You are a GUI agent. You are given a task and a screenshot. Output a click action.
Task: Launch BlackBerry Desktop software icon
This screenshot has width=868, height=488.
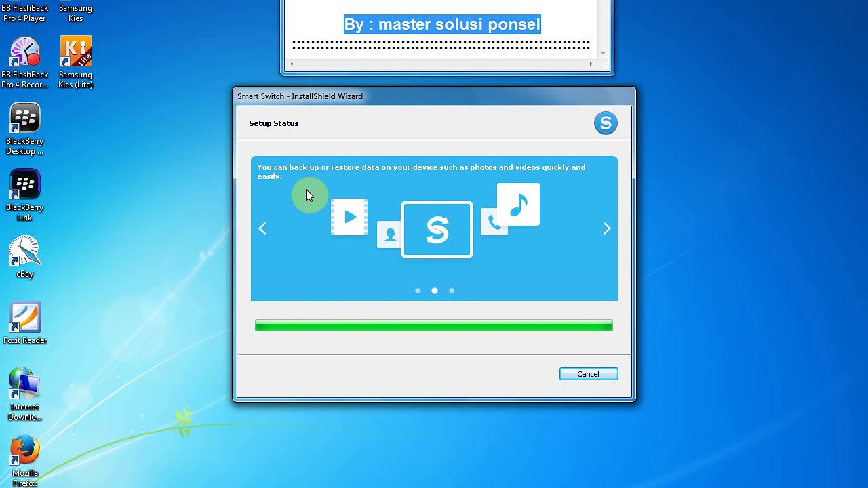[x=25, y=129]
